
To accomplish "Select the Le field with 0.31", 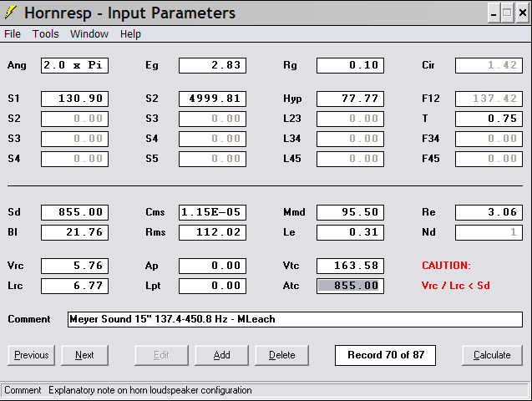I will pos(350,232).
